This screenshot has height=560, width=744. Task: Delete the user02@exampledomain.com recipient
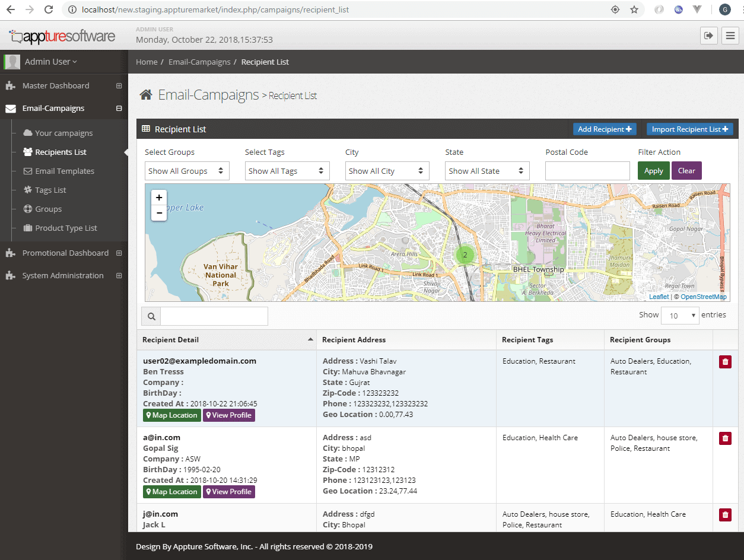pyautogui.click(x=725, y=362)
